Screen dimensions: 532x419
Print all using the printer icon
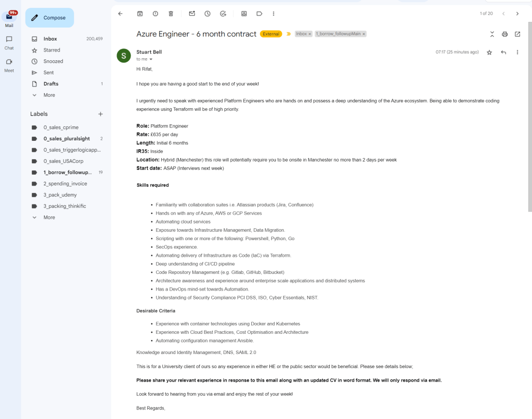pos(505,34)
